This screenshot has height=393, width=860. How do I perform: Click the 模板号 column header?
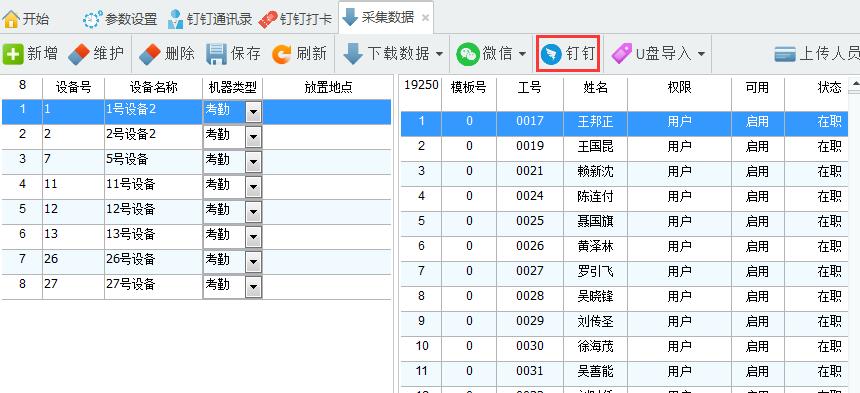coord(468,87)
